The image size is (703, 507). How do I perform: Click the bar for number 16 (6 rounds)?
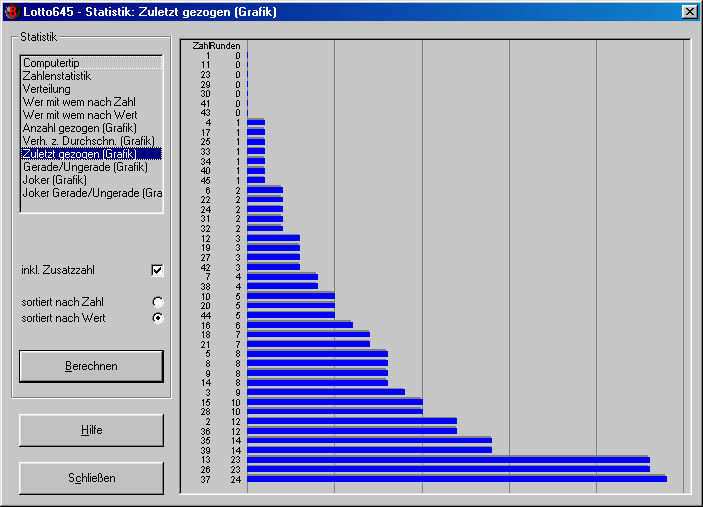tap(300, 325)
